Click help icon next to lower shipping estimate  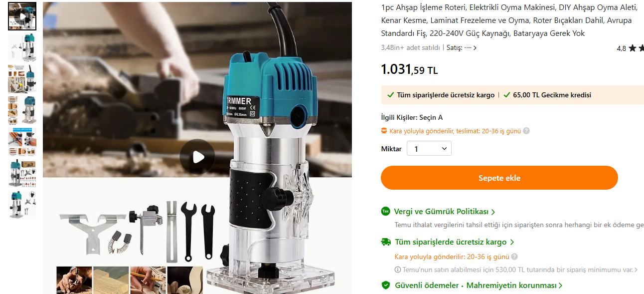pos(514,257)
